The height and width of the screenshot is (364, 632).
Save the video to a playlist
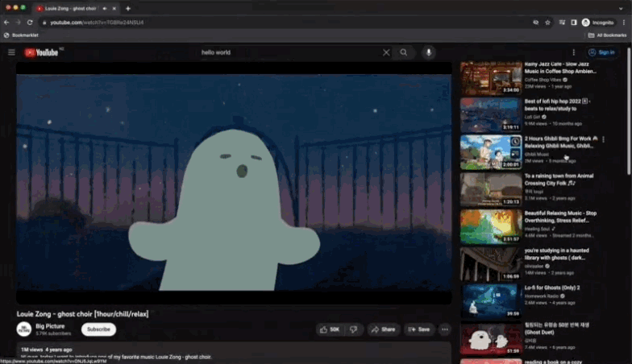[x=419, y=329]
